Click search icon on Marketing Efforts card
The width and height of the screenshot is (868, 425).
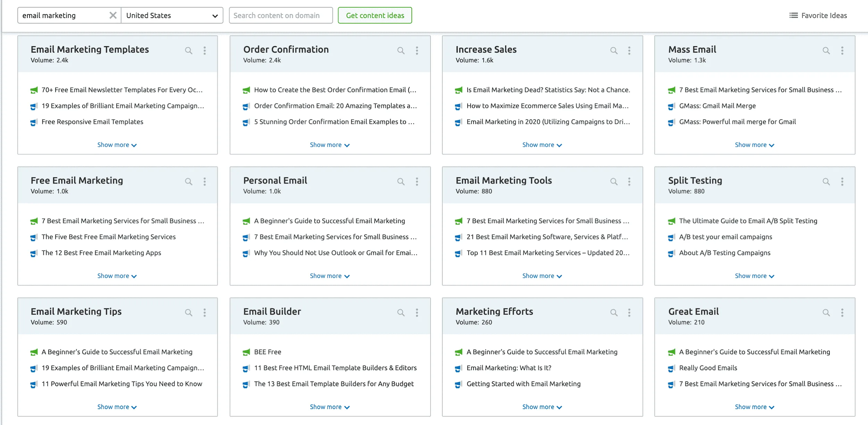[x=614, y=313]
